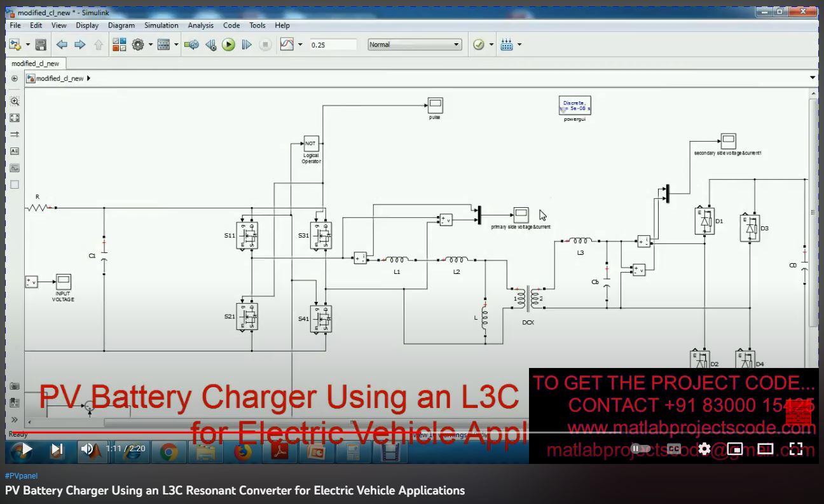Open the File menu
The width and height of the screenshot is (824, 504).
(15, 25)
